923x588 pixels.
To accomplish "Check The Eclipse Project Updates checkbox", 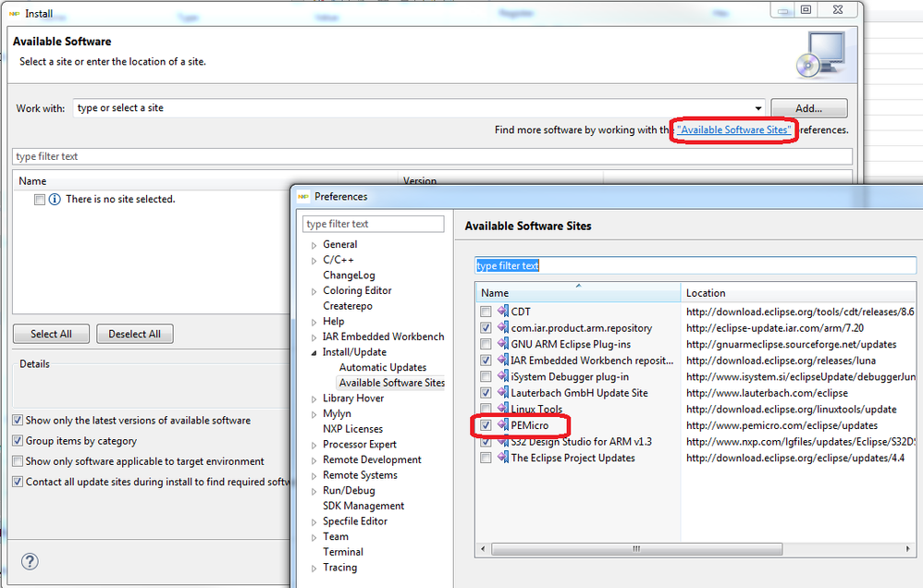I will click(x=486, y=458).
